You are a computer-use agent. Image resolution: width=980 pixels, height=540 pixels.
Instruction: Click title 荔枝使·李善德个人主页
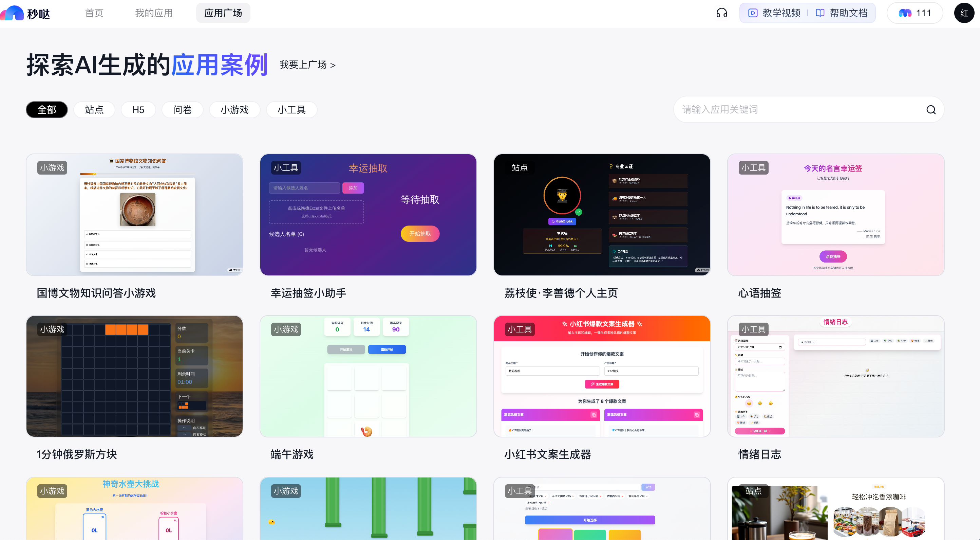tap(561, 293)
